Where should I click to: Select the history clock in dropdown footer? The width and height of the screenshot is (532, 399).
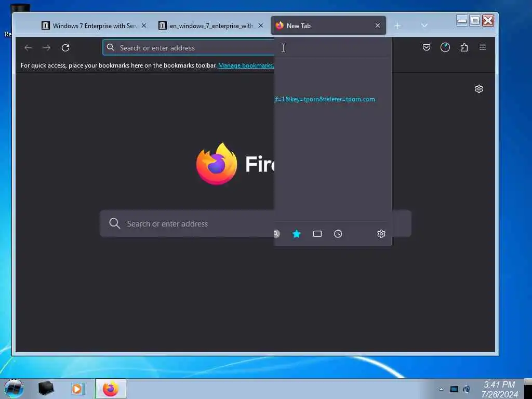tap(338, 234)
